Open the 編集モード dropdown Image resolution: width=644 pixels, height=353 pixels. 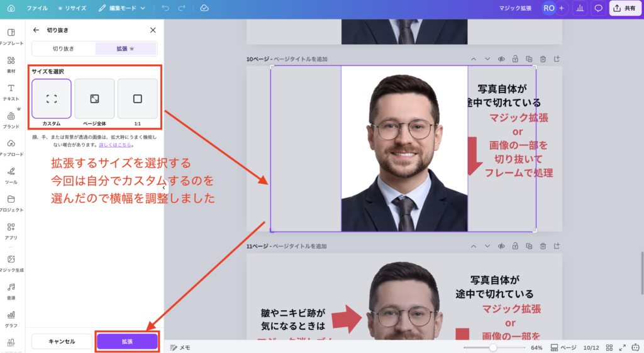(x=122, y=8)
